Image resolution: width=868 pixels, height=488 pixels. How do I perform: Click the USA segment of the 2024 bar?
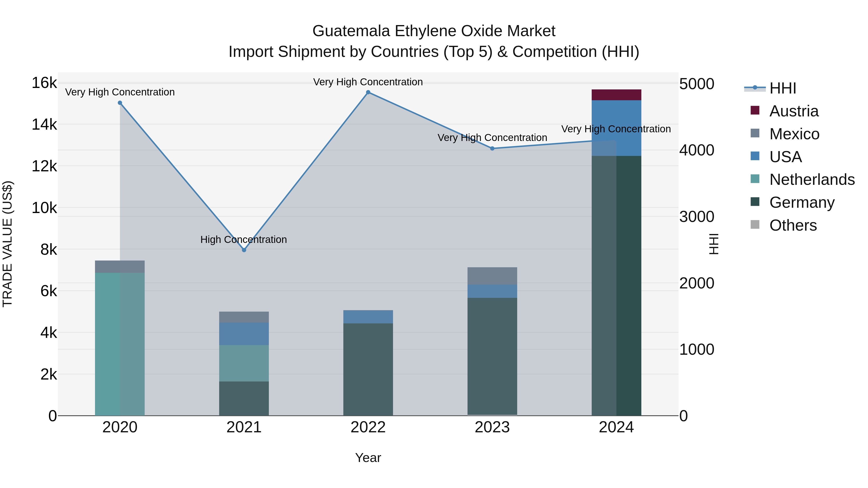click(x=616, y=128)
